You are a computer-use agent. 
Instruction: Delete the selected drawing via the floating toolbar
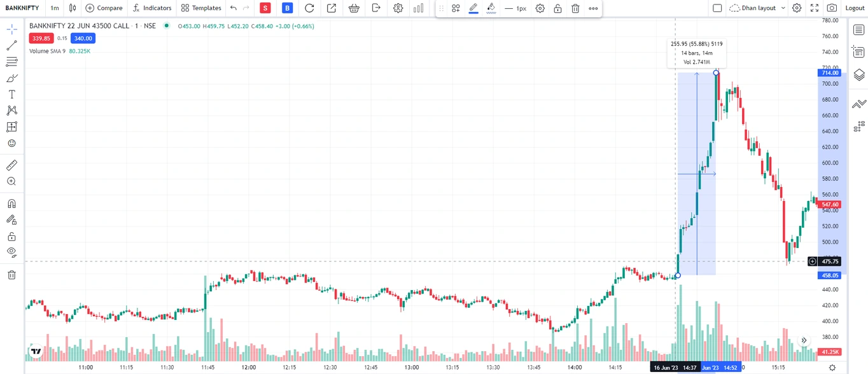pyautogui.click(x=575, y=8)
